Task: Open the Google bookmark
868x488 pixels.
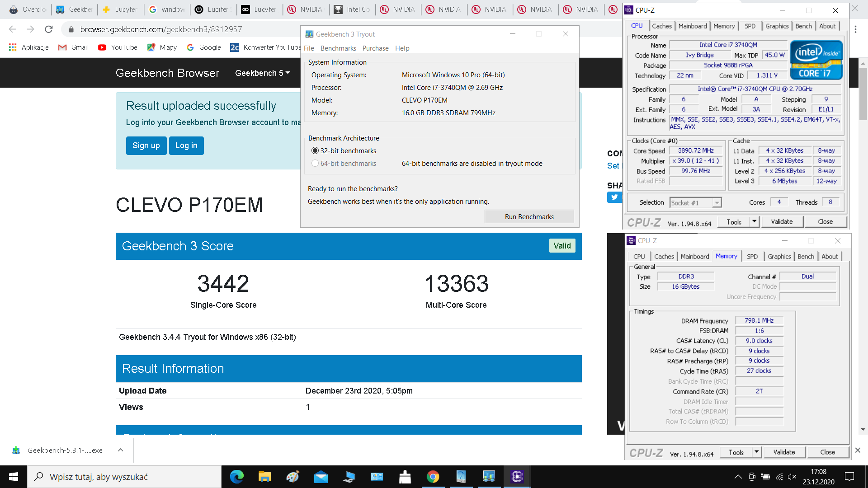Action: pyautogui.click(x=203, y=47)
